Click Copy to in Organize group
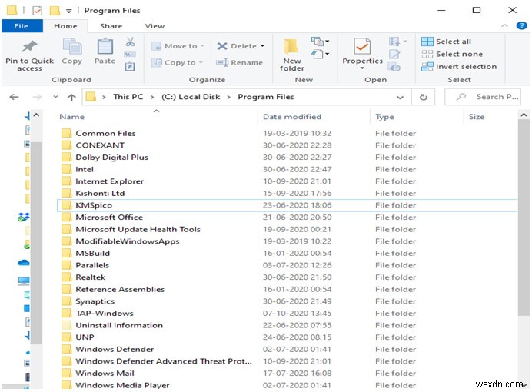The width and height of the screenshot is (532, 392). point(177,63)
